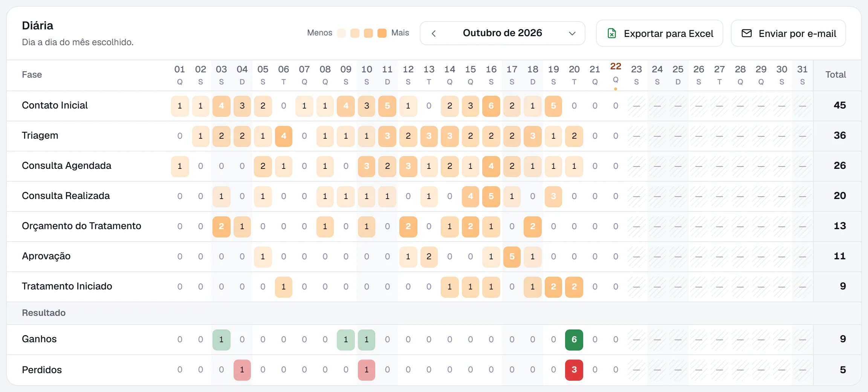Viewport: 868px width, 392px height.
Task: Click Exportar para Excel button
Action: pos(659,34)
